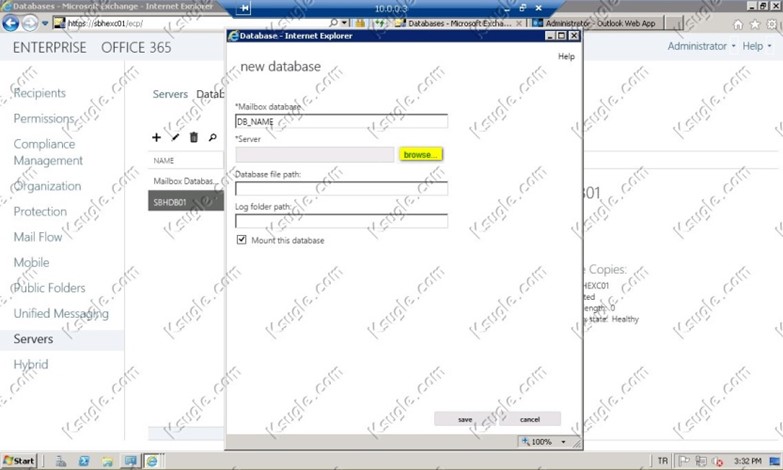
Task: Open Public Folders in left navigation
Action: click(49, 288)
